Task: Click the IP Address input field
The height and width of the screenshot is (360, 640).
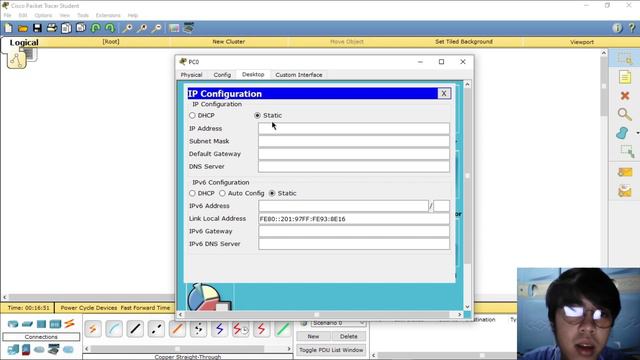Action: tap(354, 129)
